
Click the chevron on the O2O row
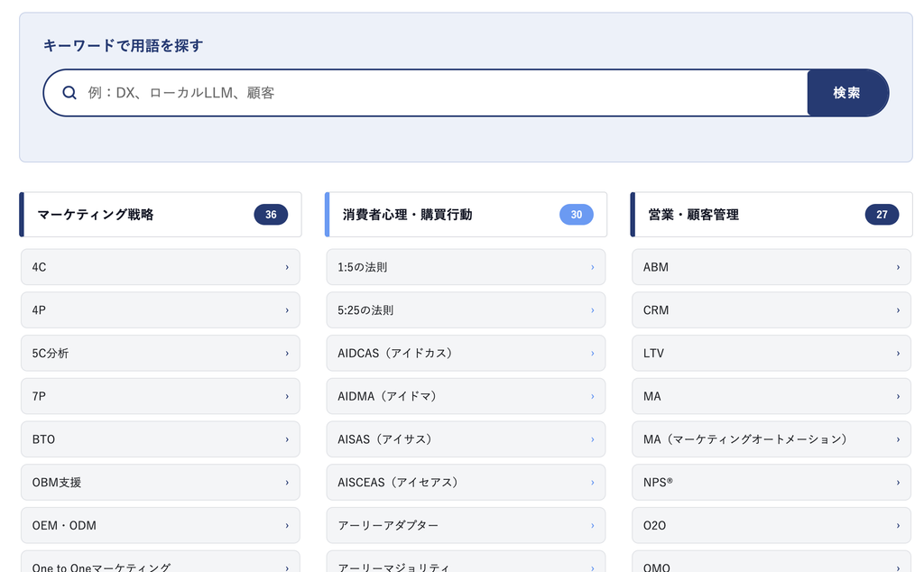coord(898,525)
